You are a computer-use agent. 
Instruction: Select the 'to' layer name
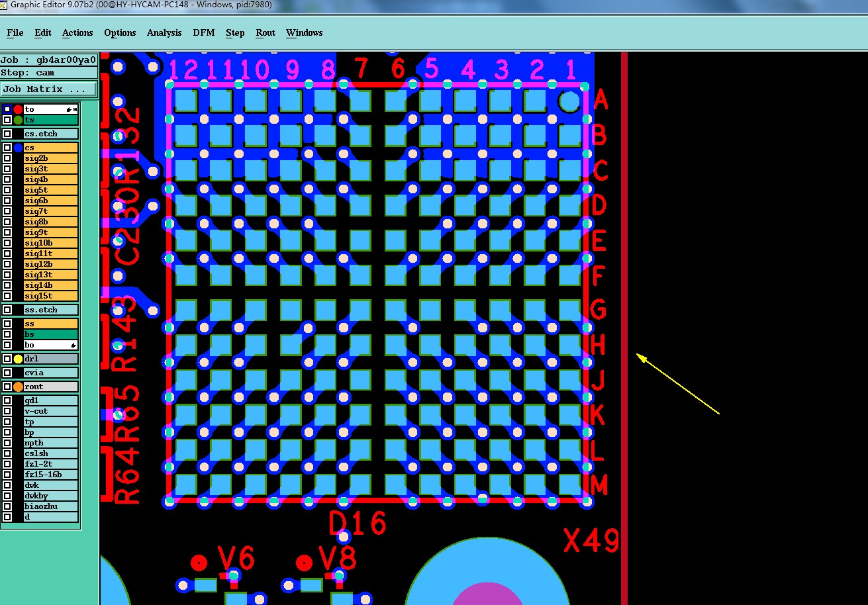tap(51, 109)
